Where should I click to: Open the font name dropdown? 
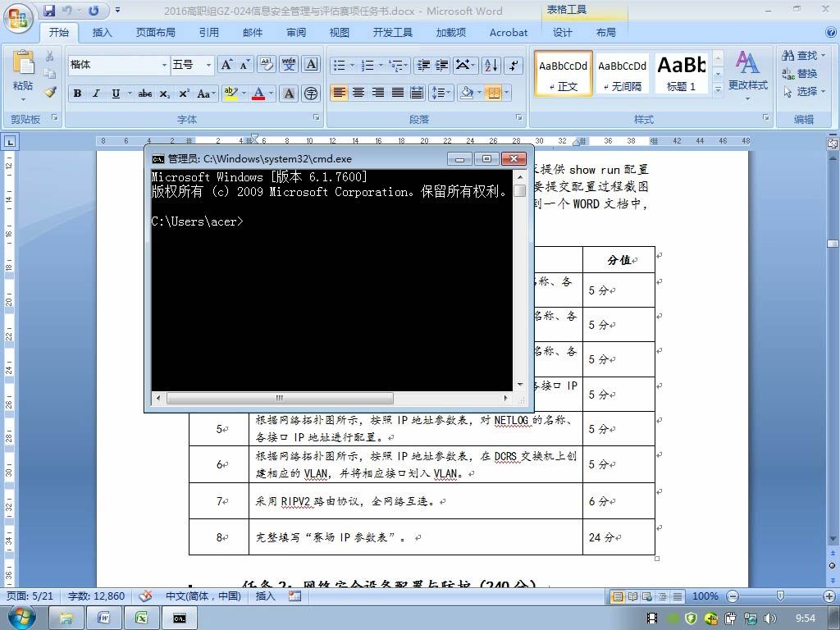(x=164, y=65)
